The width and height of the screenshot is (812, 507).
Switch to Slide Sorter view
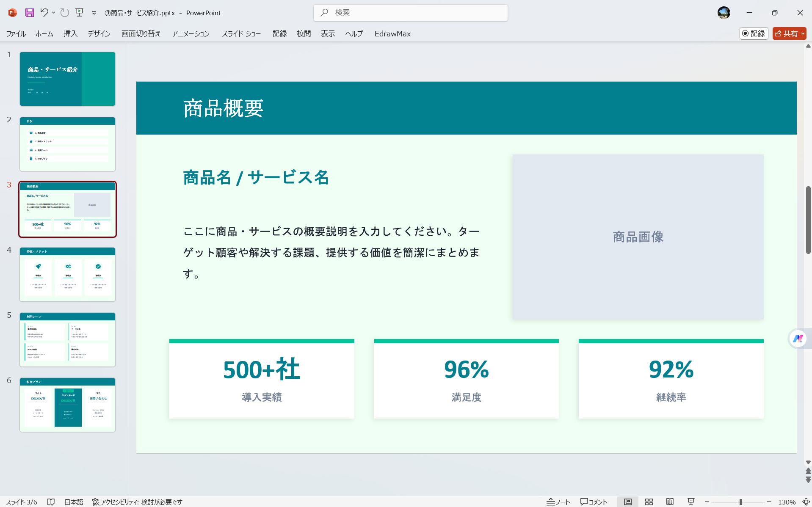[x=649, y=502]
